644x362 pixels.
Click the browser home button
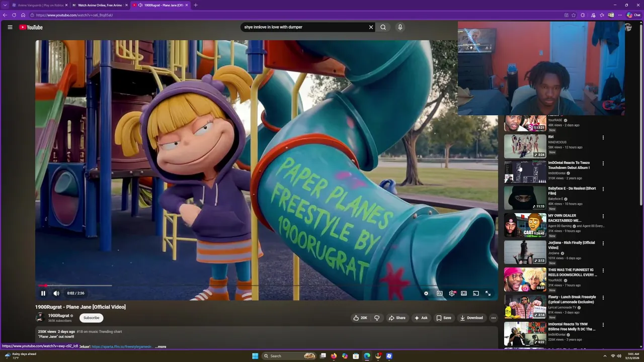pos(23,15)
